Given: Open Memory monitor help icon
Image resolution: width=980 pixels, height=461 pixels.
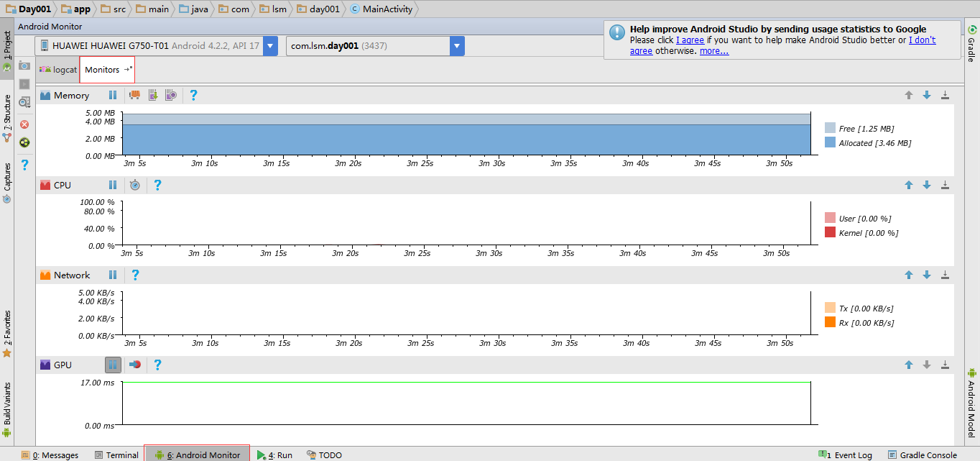Looking at the screenshot, I should click(x=193, y=95).
